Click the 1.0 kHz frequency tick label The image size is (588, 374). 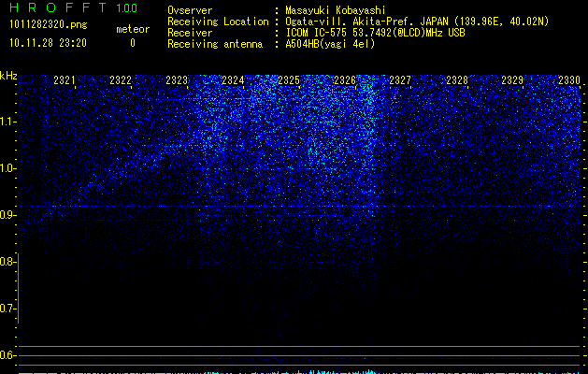click(7, 168)
